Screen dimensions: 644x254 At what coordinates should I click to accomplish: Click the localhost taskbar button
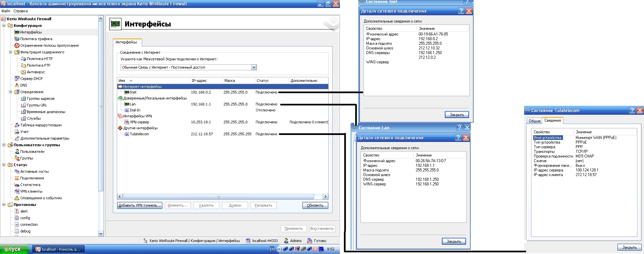coord(58,249)
